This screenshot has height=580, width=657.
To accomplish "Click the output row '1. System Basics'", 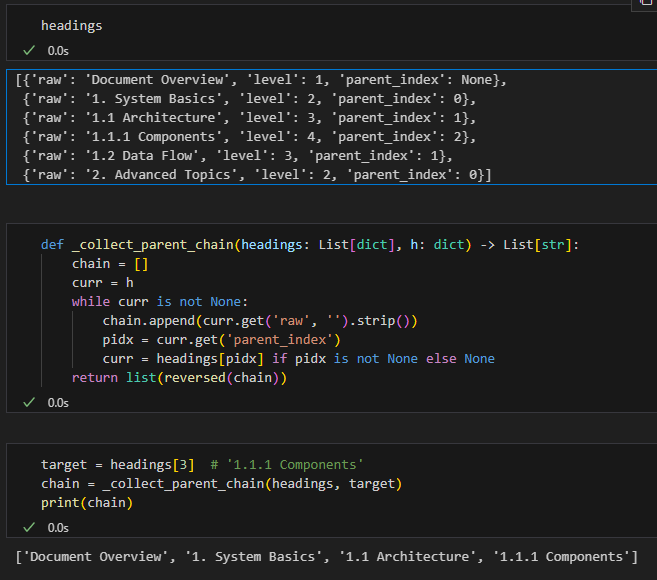I will click(x=249, y=99).
